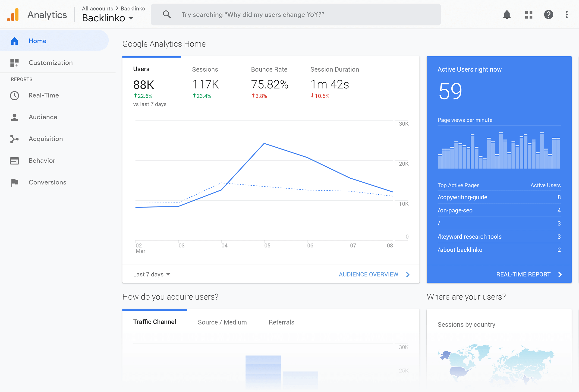Click the Behavior window icon
Screen dimensions: 579x392
14,161
